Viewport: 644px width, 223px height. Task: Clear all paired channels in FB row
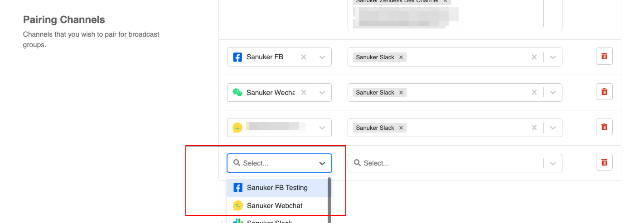point(534,57)
